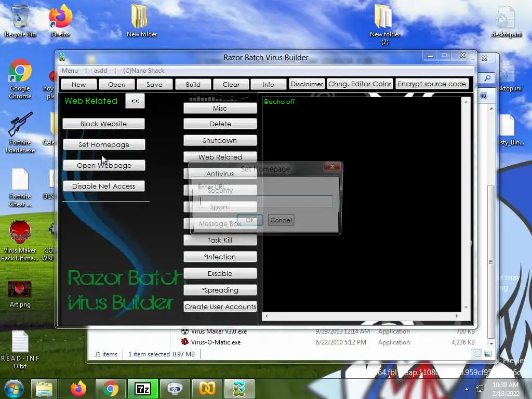Open the °Infection category
This screenshot has height=399, width=532.
point(220,257)
